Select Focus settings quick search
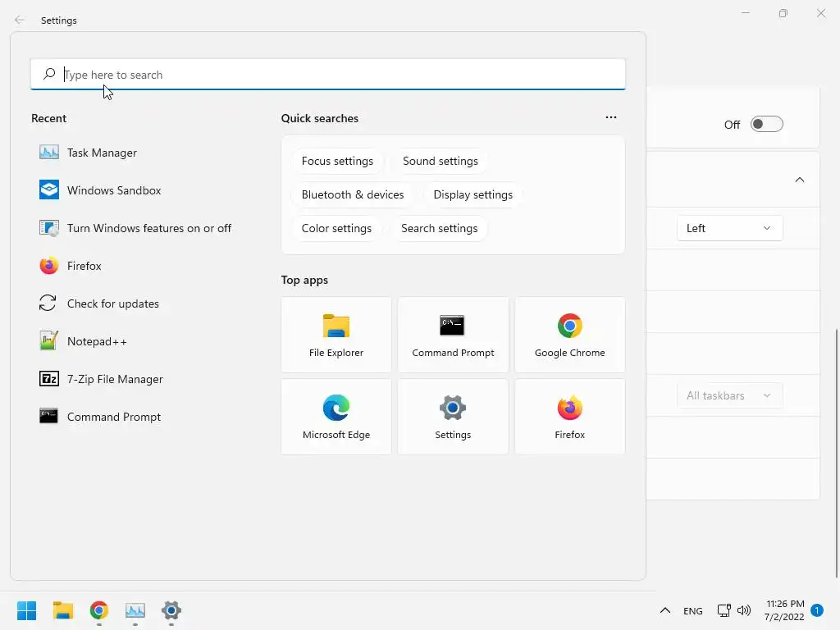This screenshot has width=840, height=630. click(x=337, y=161)
